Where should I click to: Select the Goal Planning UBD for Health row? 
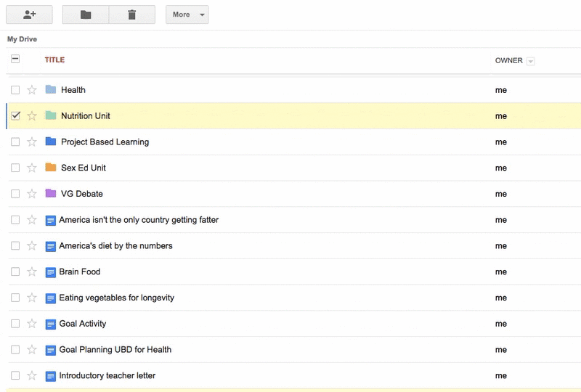click(295, 349)
